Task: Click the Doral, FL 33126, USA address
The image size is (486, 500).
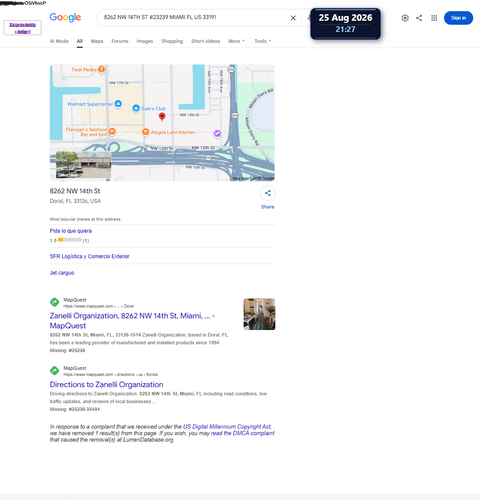Action: [x=75, y=201]
